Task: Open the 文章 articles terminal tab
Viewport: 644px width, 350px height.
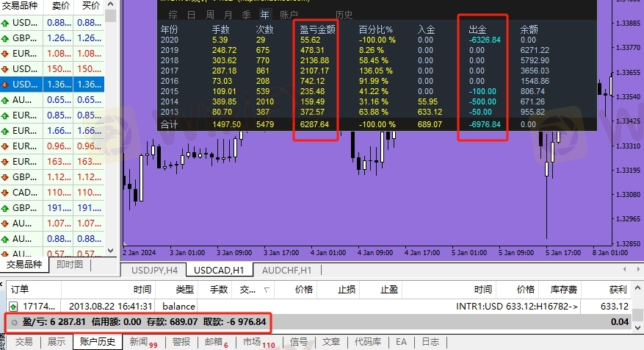Action: (x=331, y=342)
